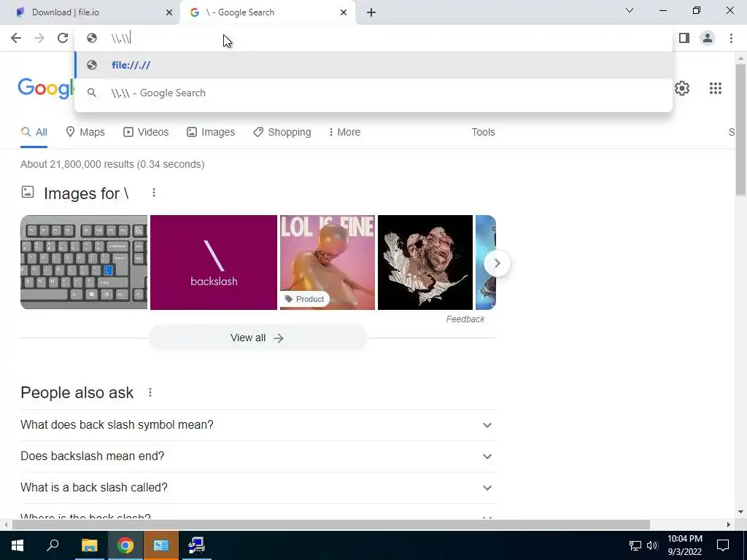Switch to Images results
This screenshot has height=560, width=747.
point(211,133)
